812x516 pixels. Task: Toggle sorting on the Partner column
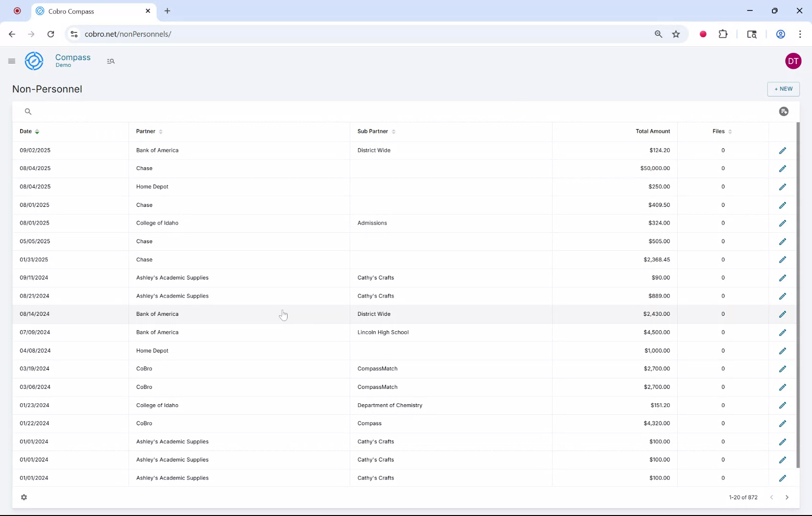click(161, 131)
